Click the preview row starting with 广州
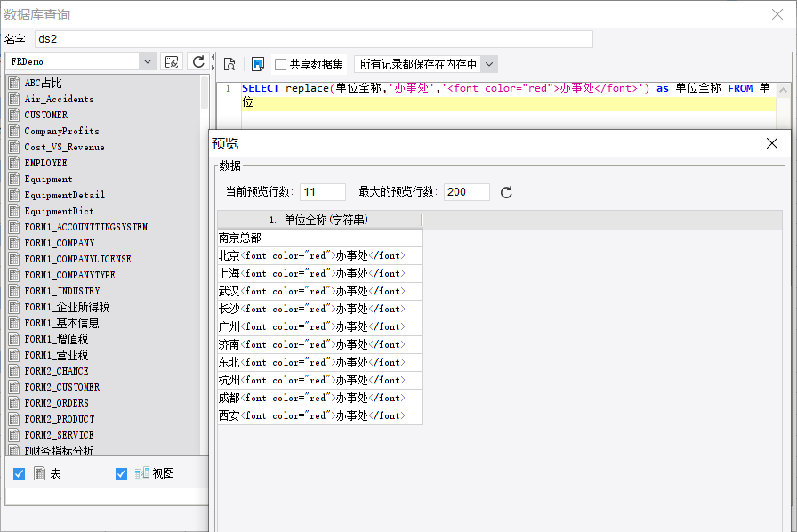The height and width of the screenshot is (532, 797). coord(319,326)
